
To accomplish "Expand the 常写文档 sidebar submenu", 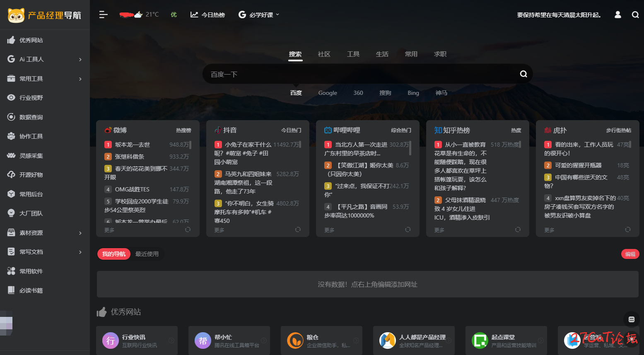I will (80, 252).
